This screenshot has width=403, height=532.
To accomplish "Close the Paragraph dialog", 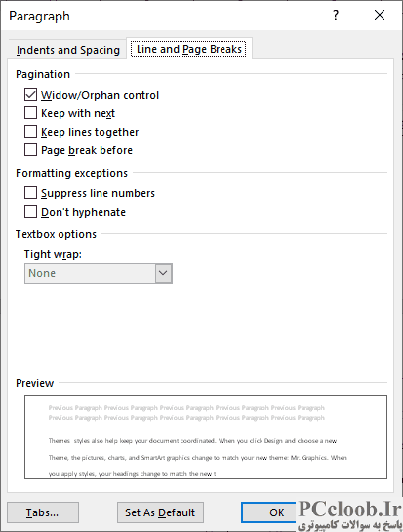I will (x=380, y=15).
